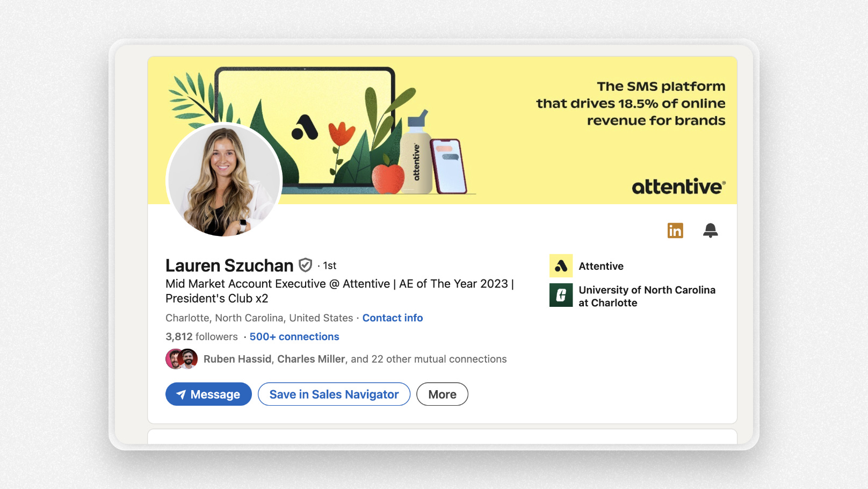Click the Mid Market Account Executive headline
Screen dimensions: 868x489
click(339, 291)
